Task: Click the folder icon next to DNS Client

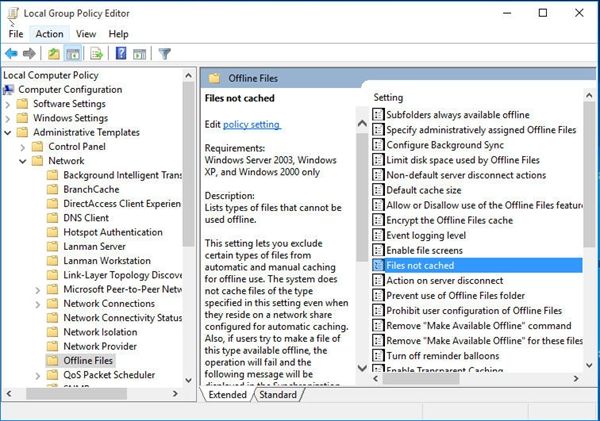Action: click(x=52, y=217)
